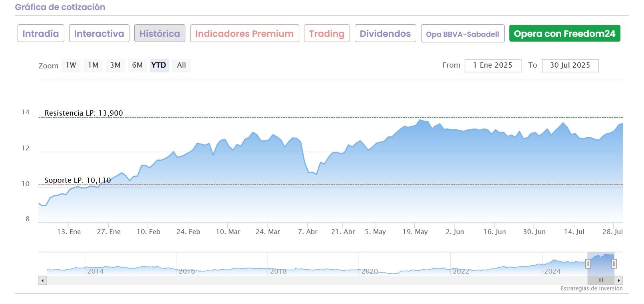Select the 3M zoom range

tap(115, 65)
